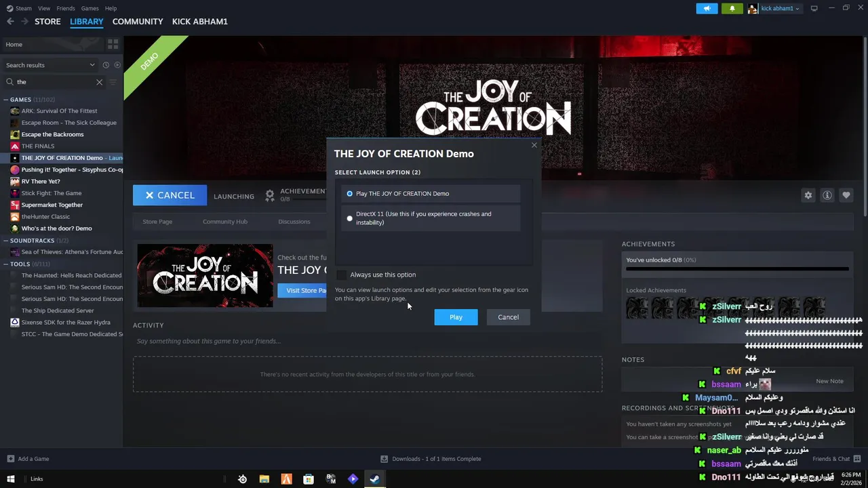
Task: Open the kick abham1 account dropdown
Action: [774, 9]
